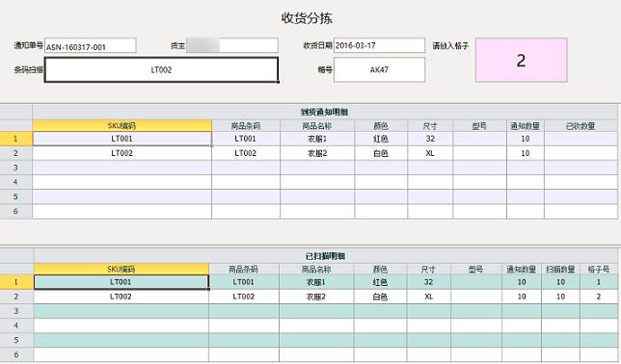Select SKU编码 header in scanned details table
This screenshot has width=621, height=364.
121,269
